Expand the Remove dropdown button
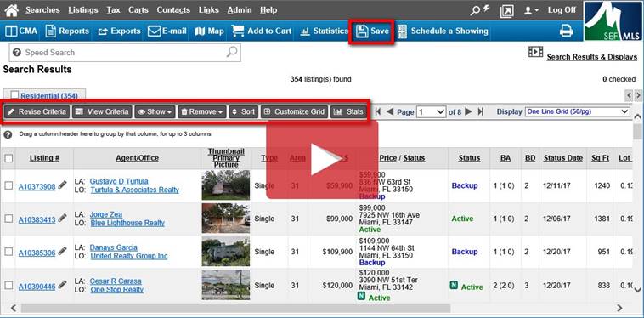 coord(202,111)
